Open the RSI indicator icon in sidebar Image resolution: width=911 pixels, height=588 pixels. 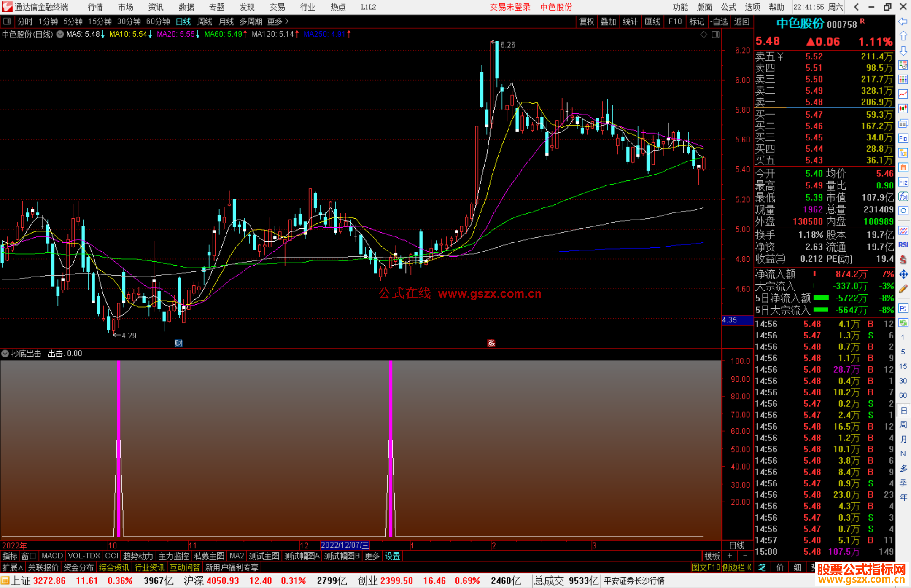click(x=903, y=245)
